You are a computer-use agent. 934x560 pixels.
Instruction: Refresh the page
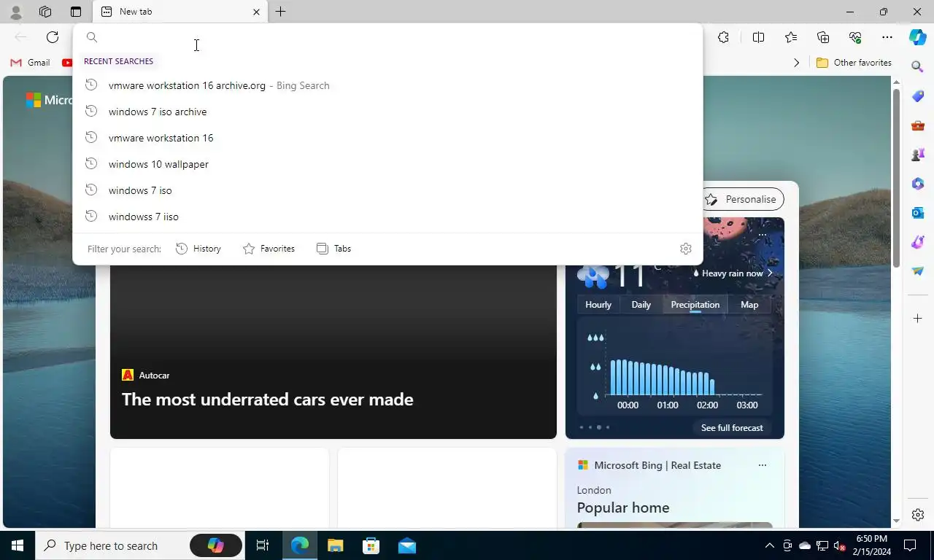53,37
